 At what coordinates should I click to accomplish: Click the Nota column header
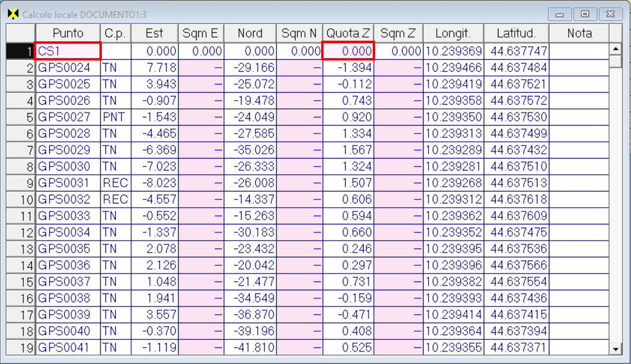(579, 34)
